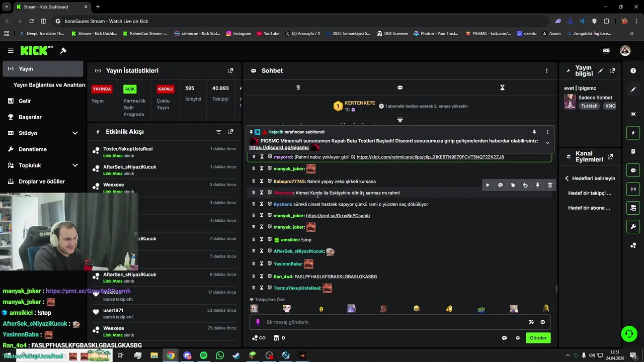This screenshot has height=362, width=644.
Task: Delete message using hover toolbar trash
Action: (x=550, y=185)
